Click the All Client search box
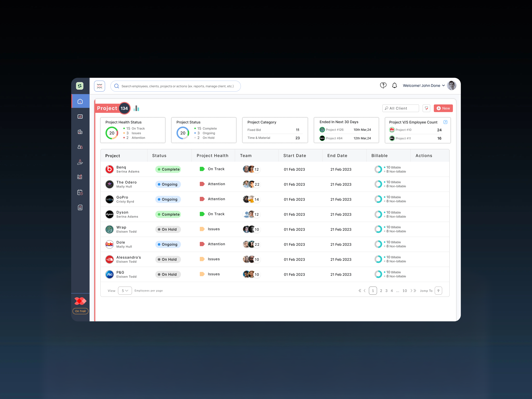532x399 pixels. point(400,108)
